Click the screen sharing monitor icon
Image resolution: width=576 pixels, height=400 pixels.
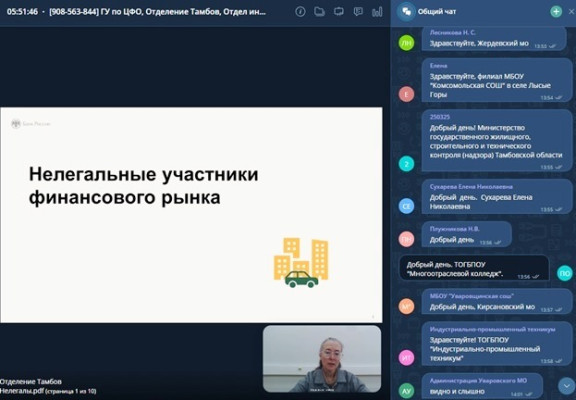339,12
